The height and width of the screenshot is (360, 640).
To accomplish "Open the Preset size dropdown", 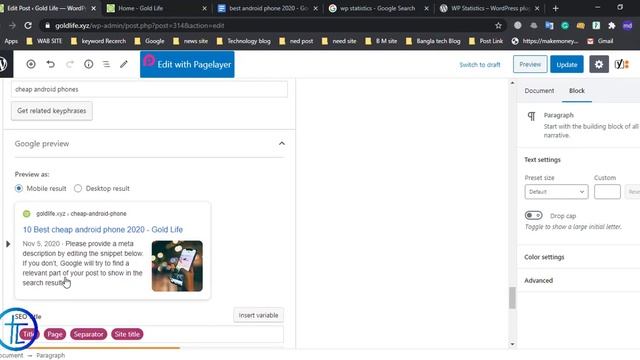I will (x=556, y=191).
